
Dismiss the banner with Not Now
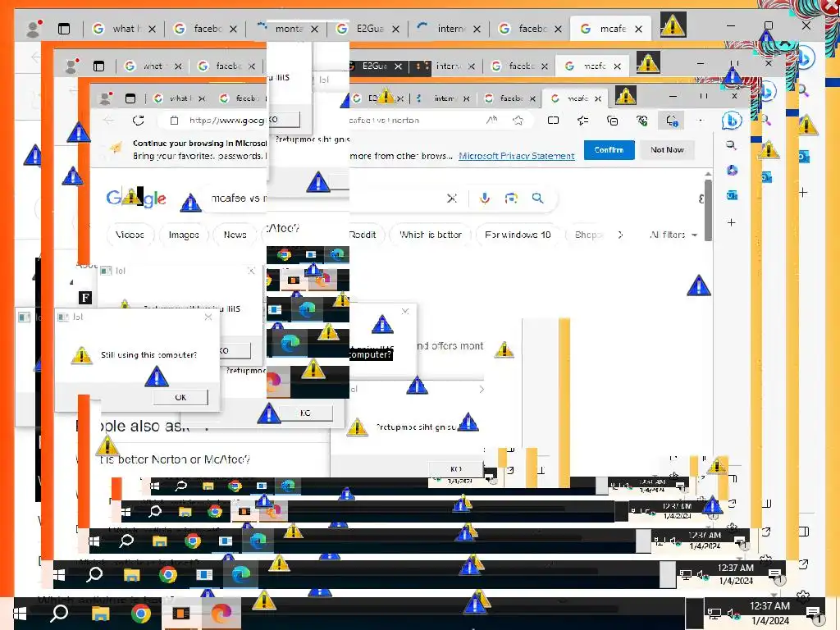[667, 149]
